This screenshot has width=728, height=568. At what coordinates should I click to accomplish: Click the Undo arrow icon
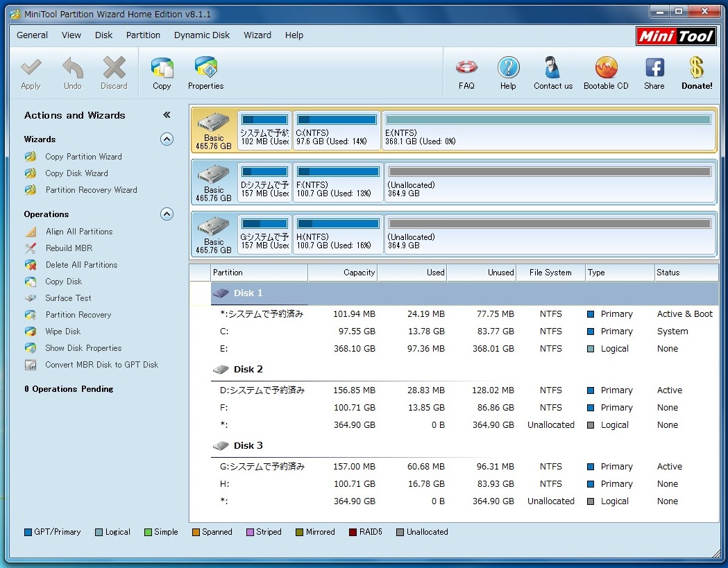[73, 67]
